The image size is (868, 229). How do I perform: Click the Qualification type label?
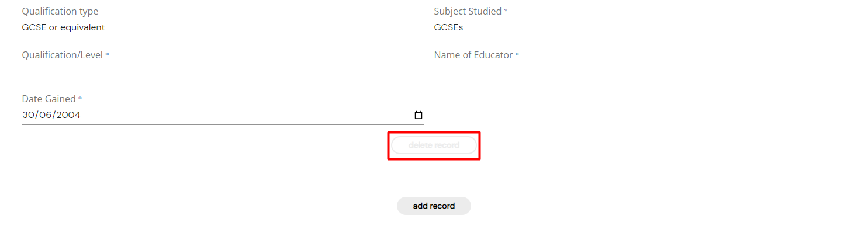point(60,12)
